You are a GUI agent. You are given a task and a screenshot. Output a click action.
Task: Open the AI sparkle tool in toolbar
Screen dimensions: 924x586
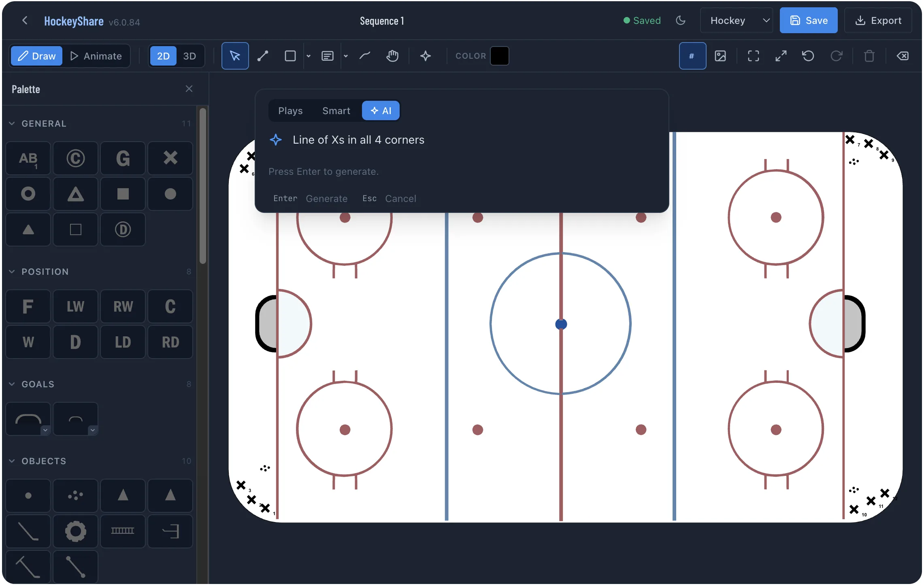pos(426,56)
